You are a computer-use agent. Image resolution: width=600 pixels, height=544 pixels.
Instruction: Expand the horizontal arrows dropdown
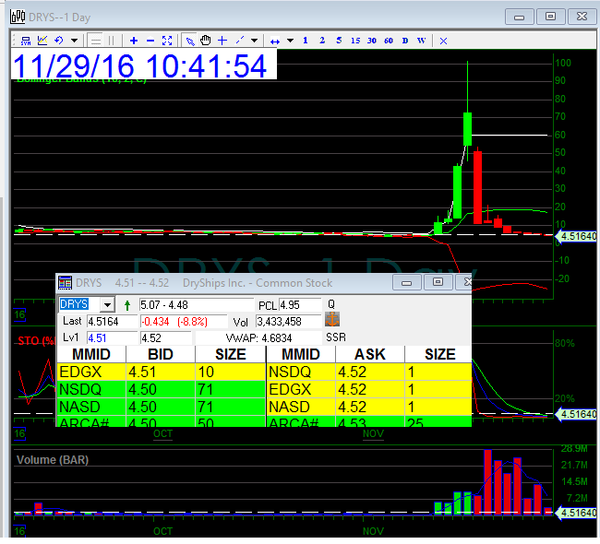(290, 40)
